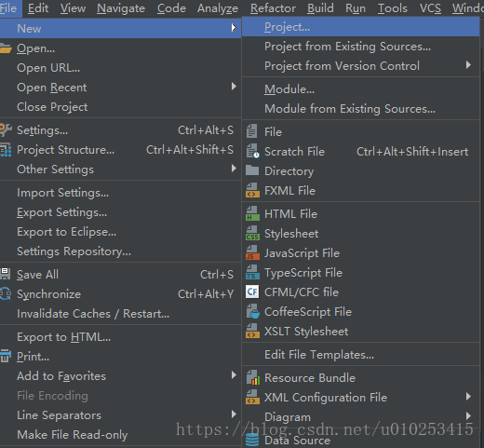
Task: Select Export Settings...
Action: (x=120, y=212)
